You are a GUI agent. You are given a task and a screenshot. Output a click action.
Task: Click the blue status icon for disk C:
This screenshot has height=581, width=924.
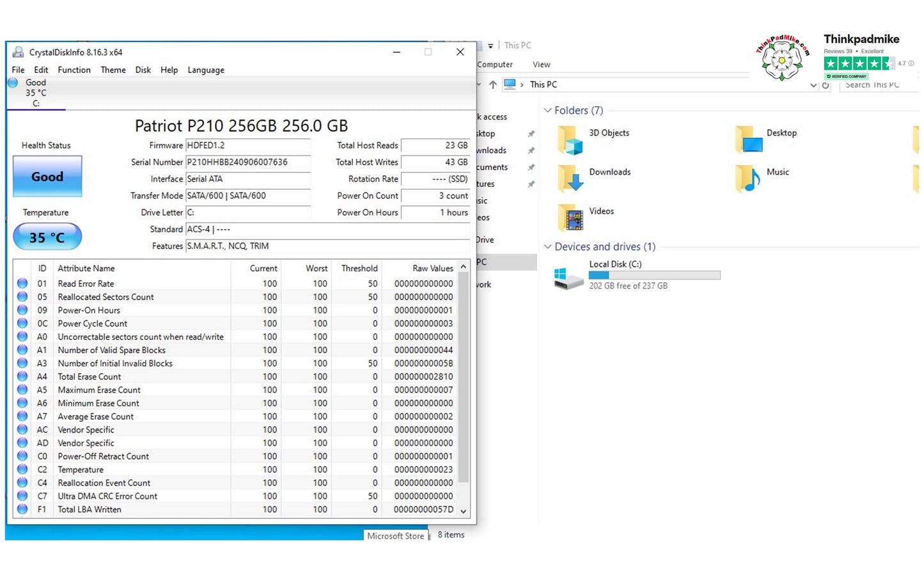click(13, 83)
